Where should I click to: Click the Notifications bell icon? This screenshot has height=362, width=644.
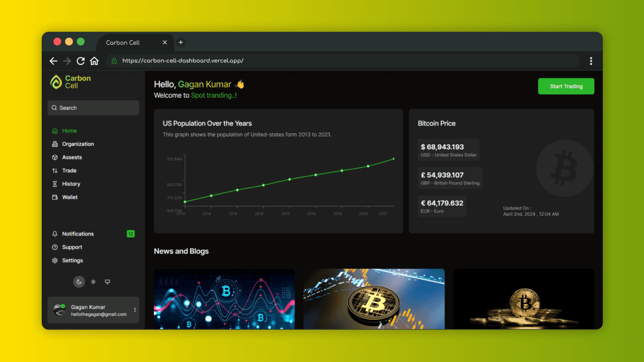pos(55,234)
